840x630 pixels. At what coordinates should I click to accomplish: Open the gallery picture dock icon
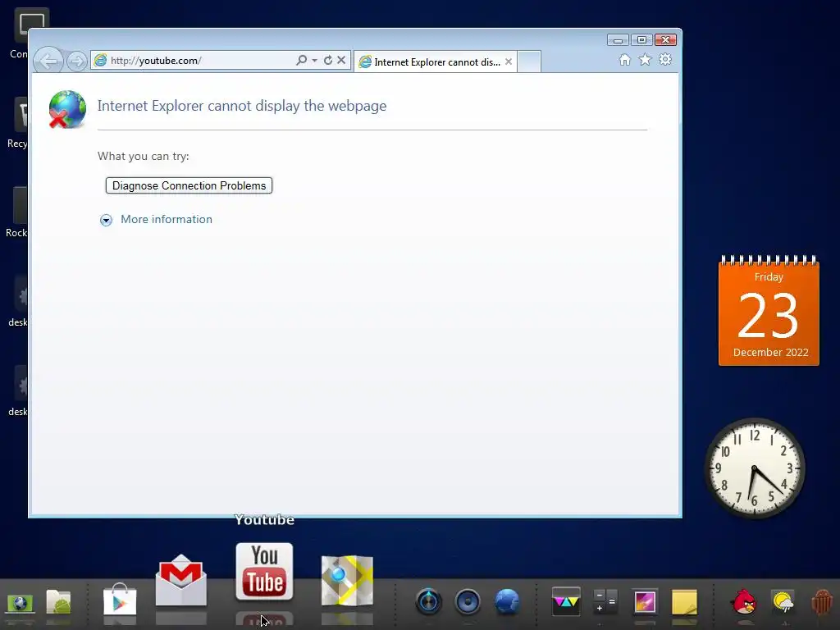tap(645, 601)
